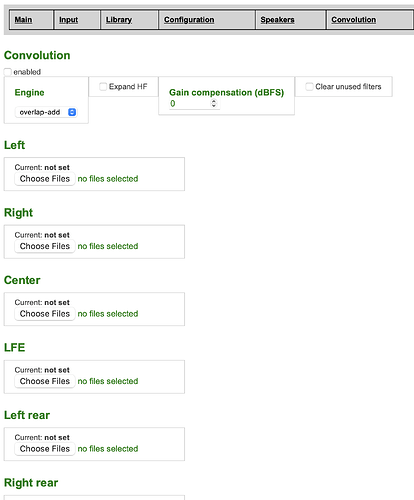This screenshot has height=500, width=414.
Task: Select the Speakers tab
Action: coord(277,20)
